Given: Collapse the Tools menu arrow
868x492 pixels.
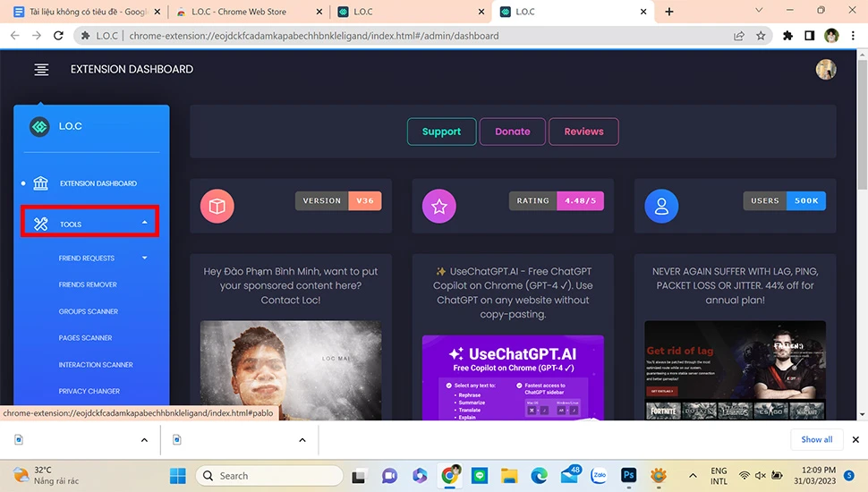Looking at the screenshot, I should point(144,223).
